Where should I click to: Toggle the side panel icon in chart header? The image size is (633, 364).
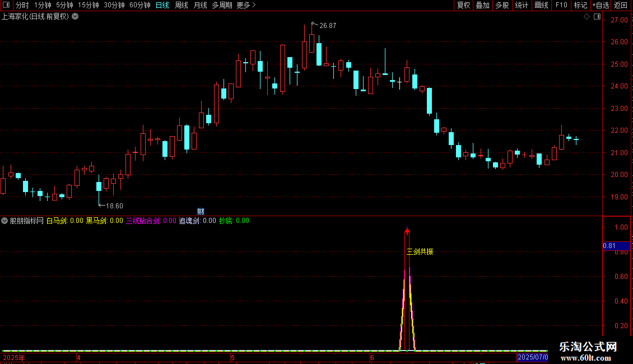point(597,17)
